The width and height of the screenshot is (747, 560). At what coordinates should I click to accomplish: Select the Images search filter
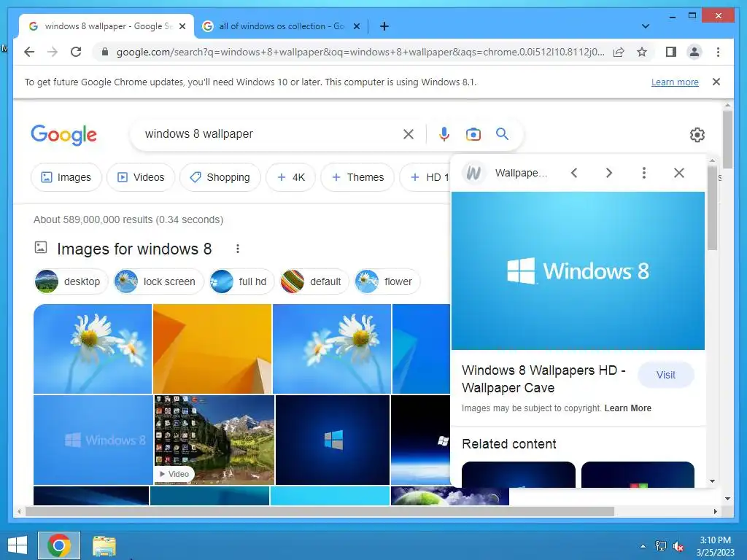[x=66, y=177]
